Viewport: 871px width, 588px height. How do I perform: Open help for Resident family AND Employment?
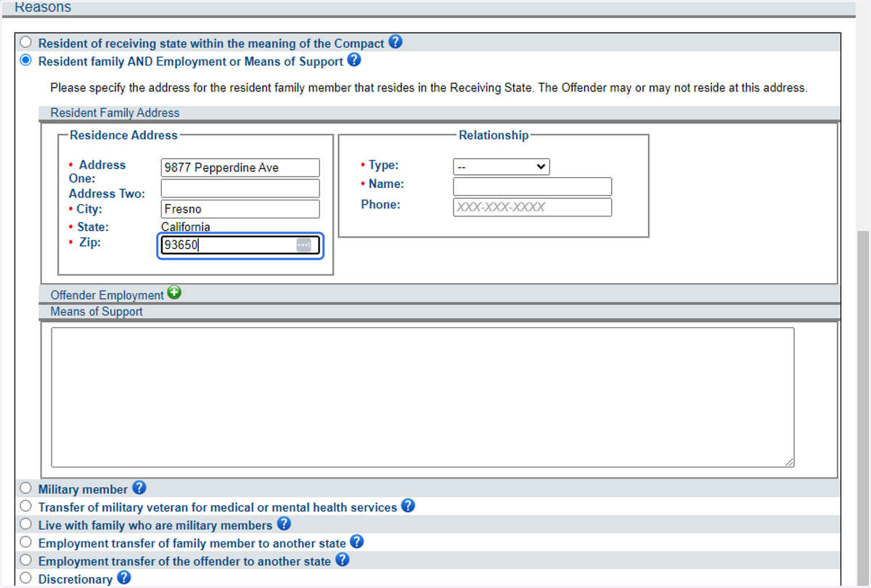(354, 60)
